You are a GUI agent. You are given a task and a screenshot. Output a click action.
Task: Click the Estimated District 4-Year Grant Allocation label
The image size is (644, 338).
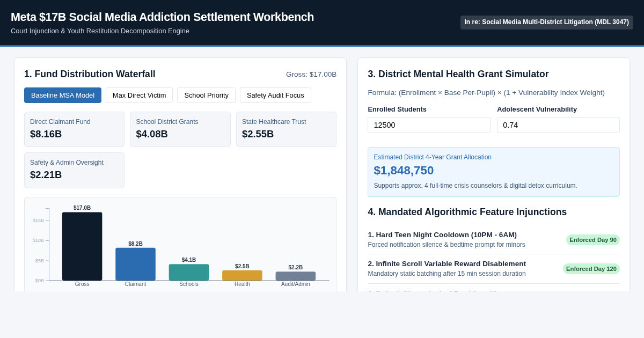(x=433, y=157)
